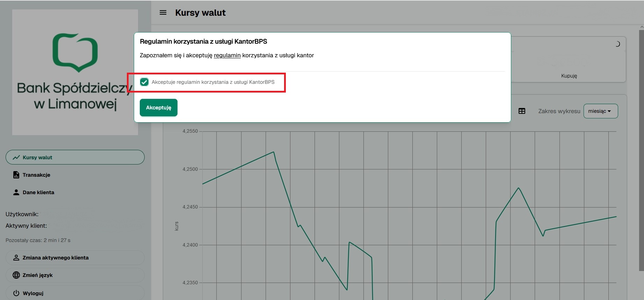Switch to table view icon
The height and width of the screenshot is (300, 644).
tap(522, 111)
